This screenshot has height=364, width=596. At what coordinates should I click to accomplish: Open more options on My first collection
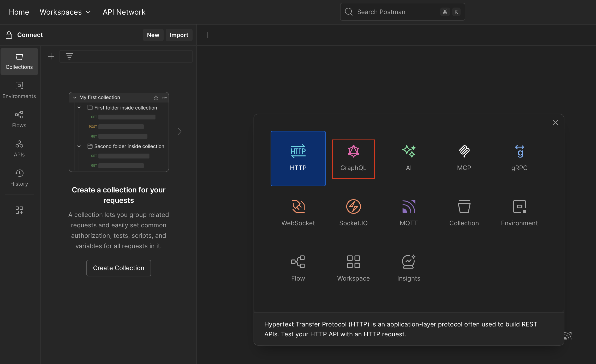point(164,98)
